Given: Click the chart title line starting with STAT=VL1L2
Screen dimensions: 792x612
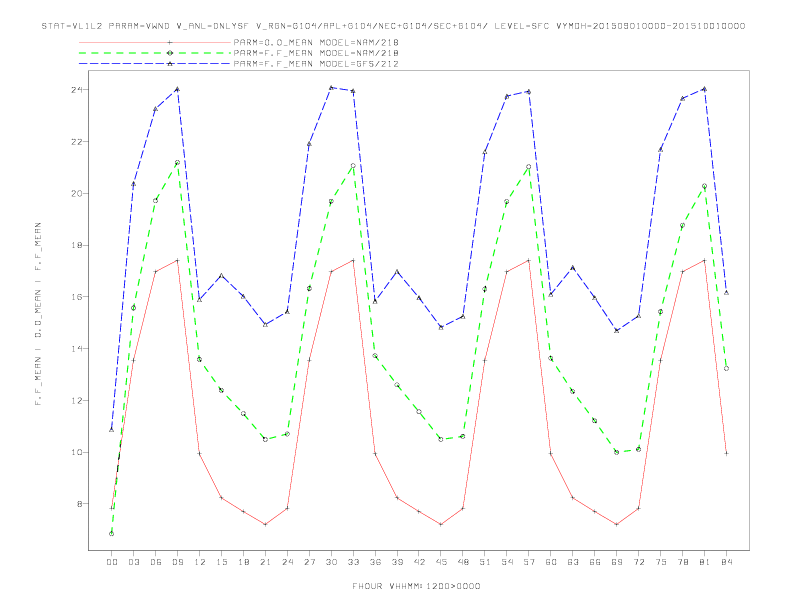Looking at the screenshot, I should (393, 26).
